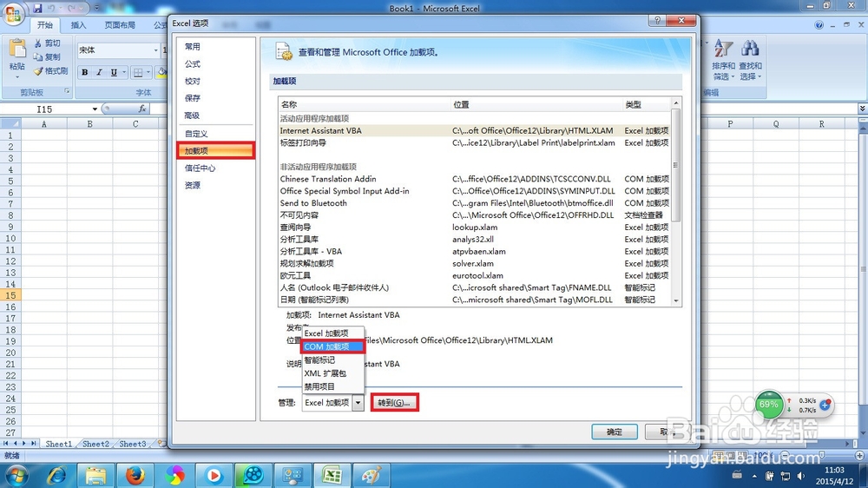Open the Name Box dropdown arrow
The image size is (868, 488).
tap(95, 109)
